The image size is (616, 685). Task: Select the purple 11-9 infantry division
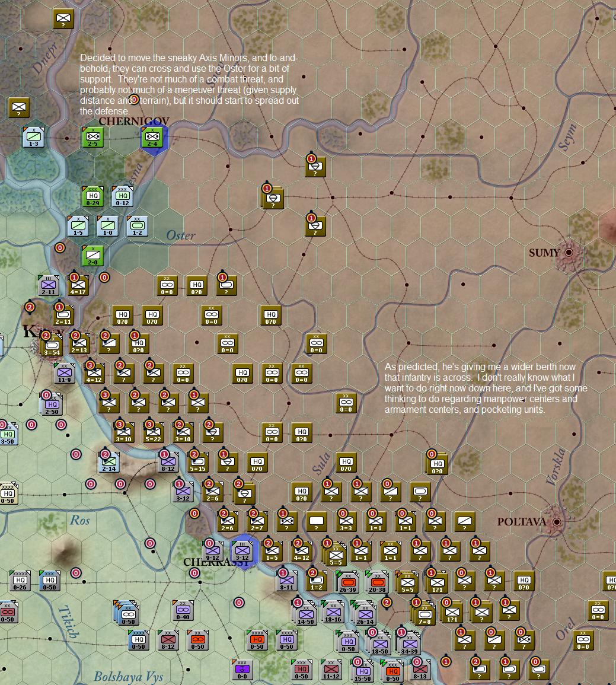coord(64,374)
